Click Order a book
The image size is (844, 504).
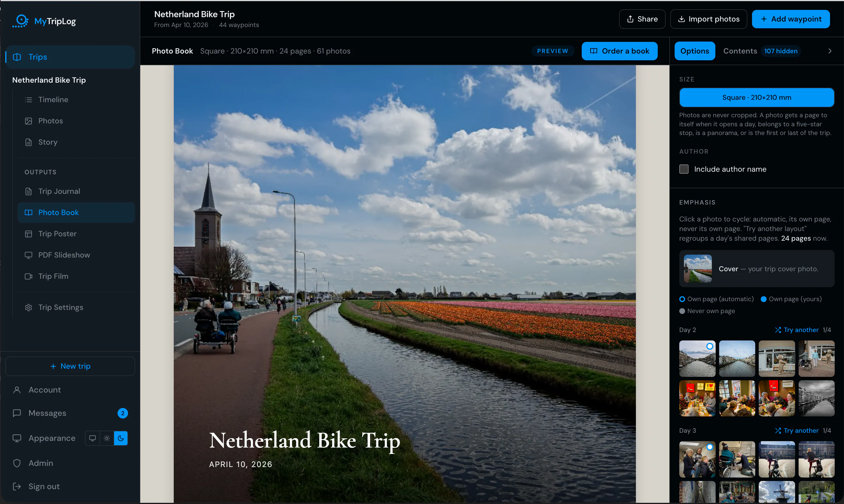620,51
